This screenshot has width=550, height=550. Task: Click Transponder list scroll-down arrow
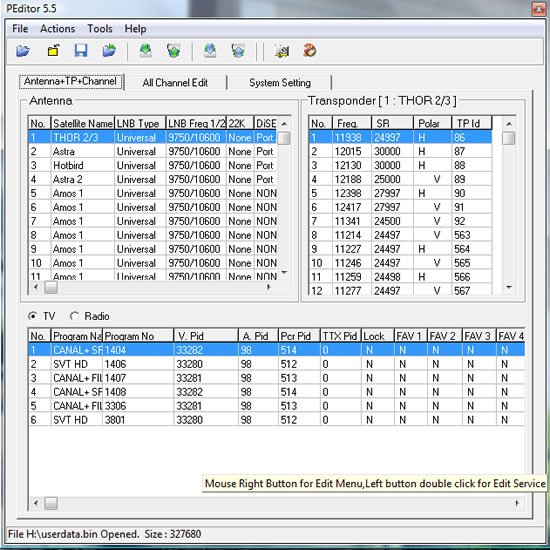click(509, 287)
